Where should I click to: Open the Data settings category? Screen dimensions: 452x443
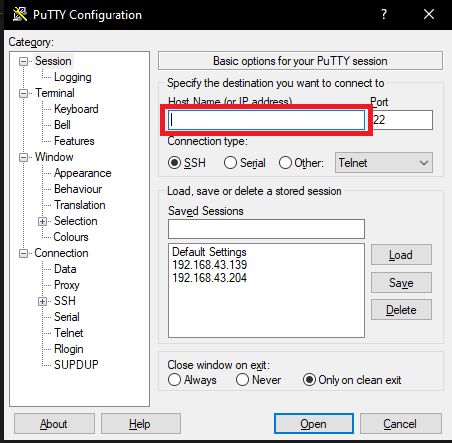[65, 269]
